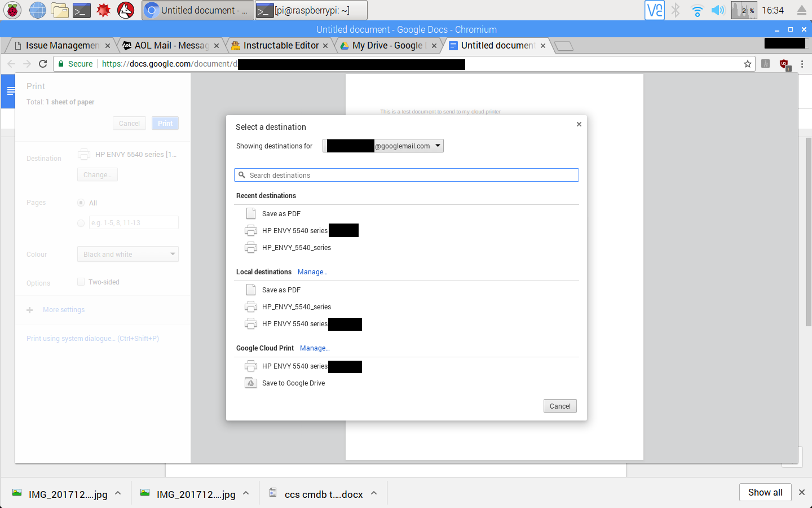Open the Black and white colour dropdown
This screenshot has height=508, width=812.
tap(128, 254)
